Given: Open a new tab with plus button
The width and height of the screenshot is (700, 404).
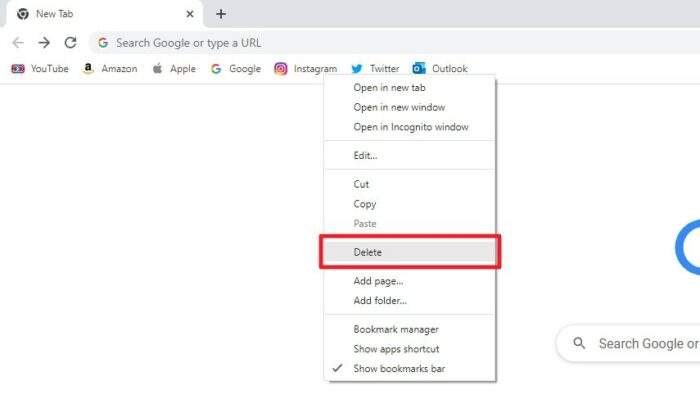Looking at the screenshot, I should 221,14.
